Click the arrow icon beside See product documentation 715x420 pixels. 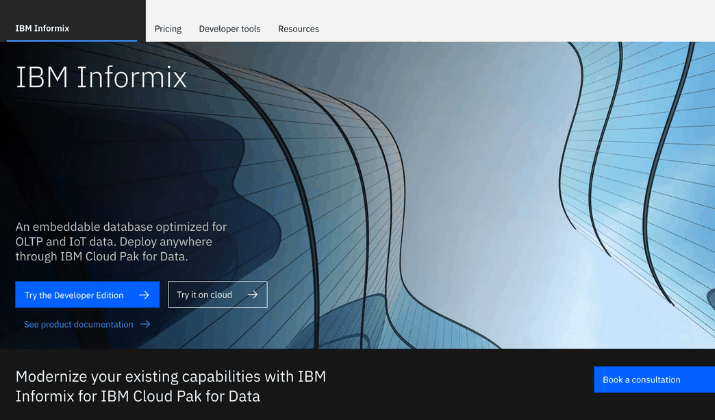145,324
